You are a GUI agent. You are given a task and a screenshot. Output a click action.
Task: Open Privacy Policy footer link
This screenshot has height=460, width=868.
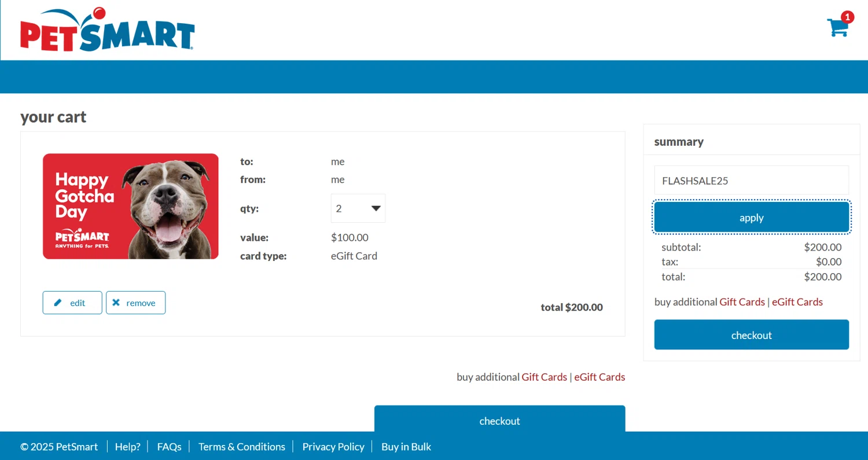click(333, 447)
